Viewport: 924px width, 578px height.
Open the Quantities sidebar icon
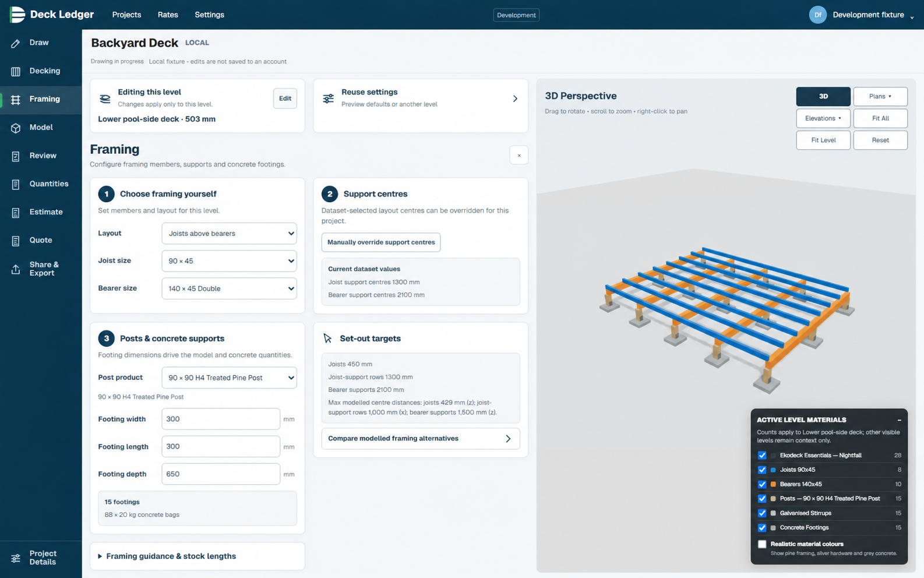tap(16, 184)
